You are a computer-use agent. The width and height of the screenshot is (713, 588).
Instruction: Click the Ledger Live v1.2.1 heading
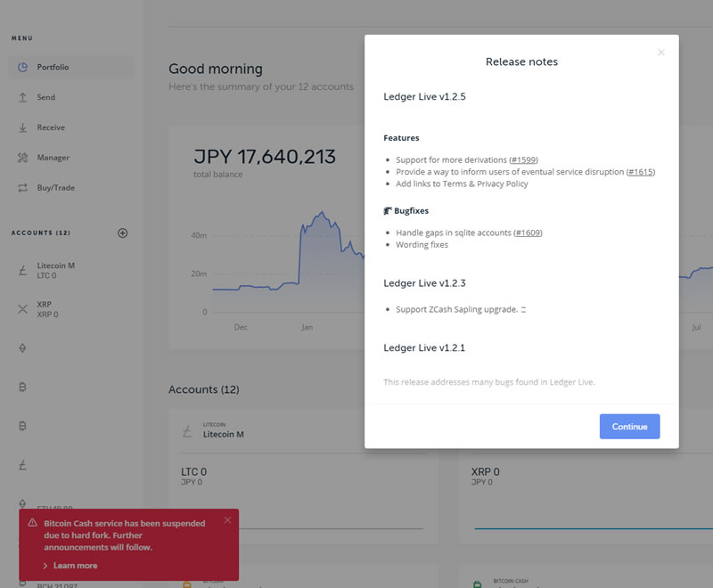click(424, 348)
